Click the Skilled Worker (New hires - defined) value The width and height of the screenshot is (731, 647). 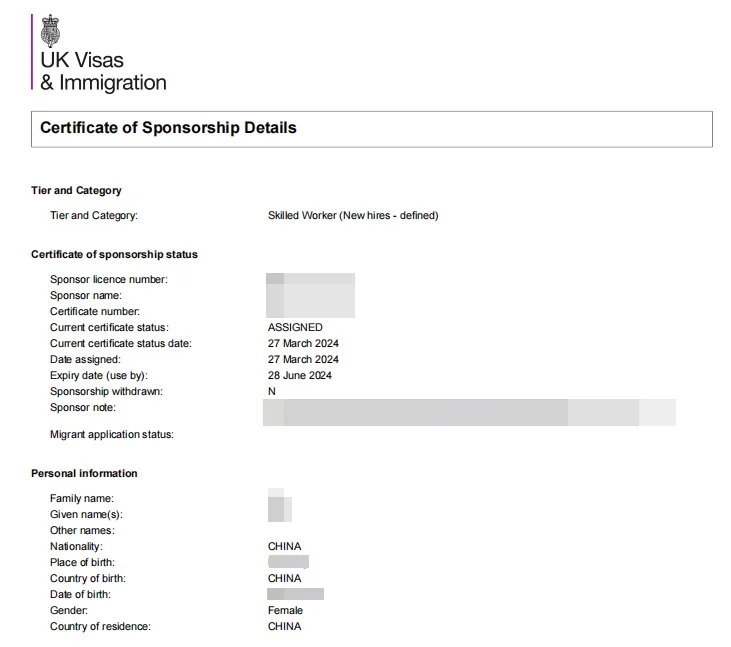click(x=353, y=215)
